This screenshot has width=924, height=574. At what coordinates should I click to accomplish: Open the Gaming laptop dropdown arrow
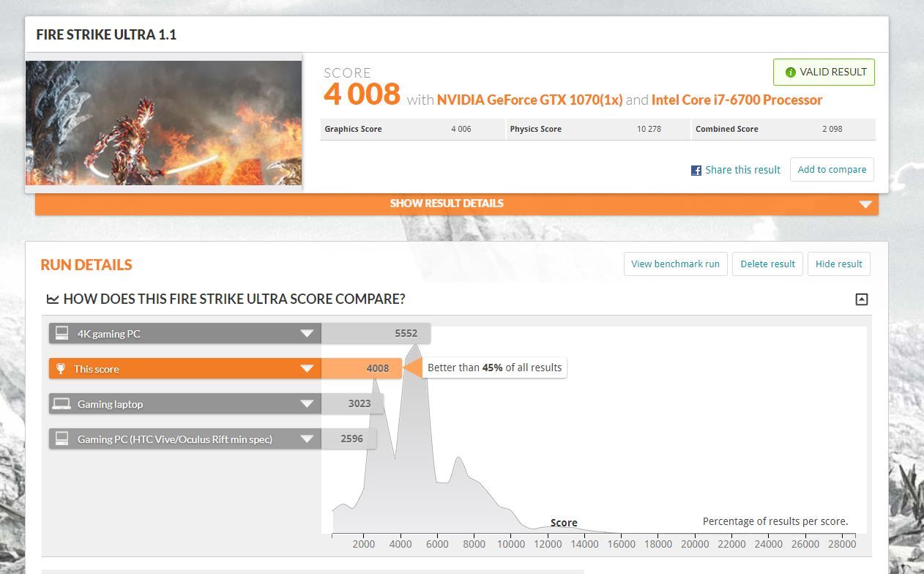(307, 404)
